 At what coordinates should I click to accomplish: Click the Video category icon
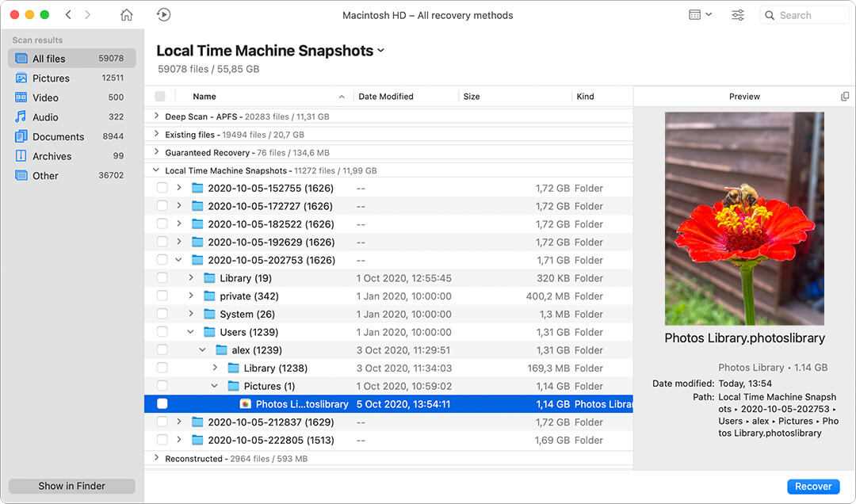[20, 97]
